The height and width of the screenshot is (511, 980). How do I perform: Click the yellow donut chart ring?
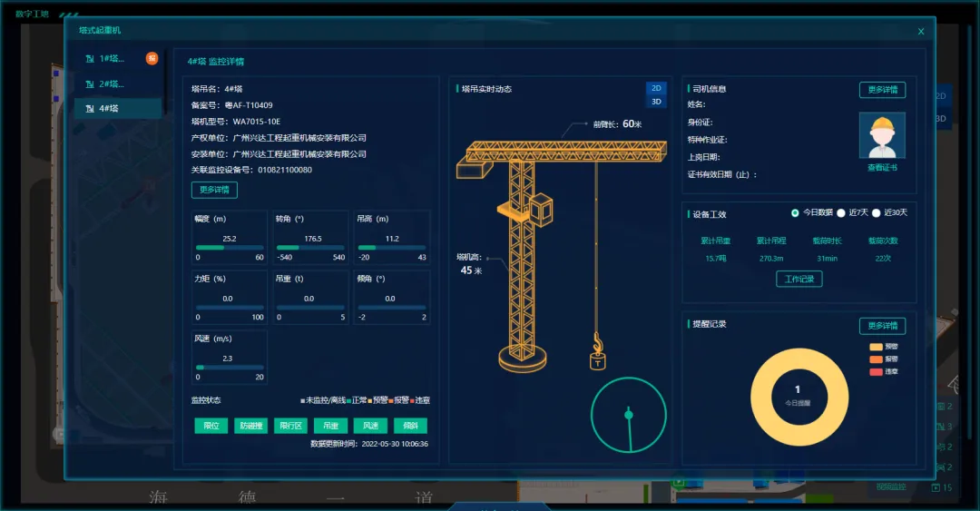coord(762,398)
